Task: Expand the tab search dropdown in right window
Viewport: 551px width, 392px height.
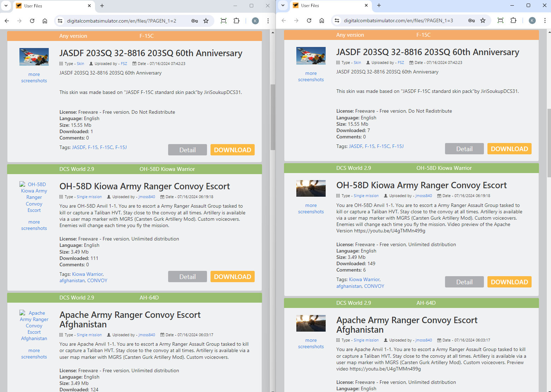Action: pos(283,5)
